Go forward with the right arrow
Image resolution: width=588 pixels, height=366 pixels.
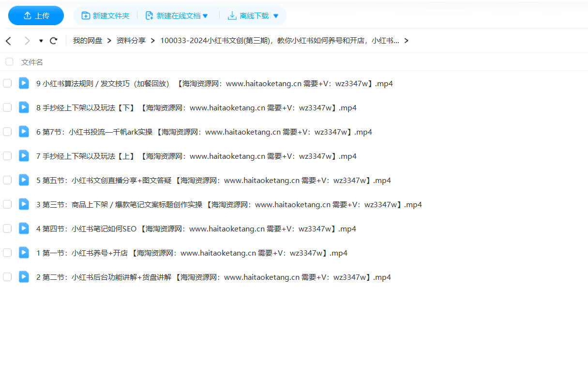click(x=27, y=41)
